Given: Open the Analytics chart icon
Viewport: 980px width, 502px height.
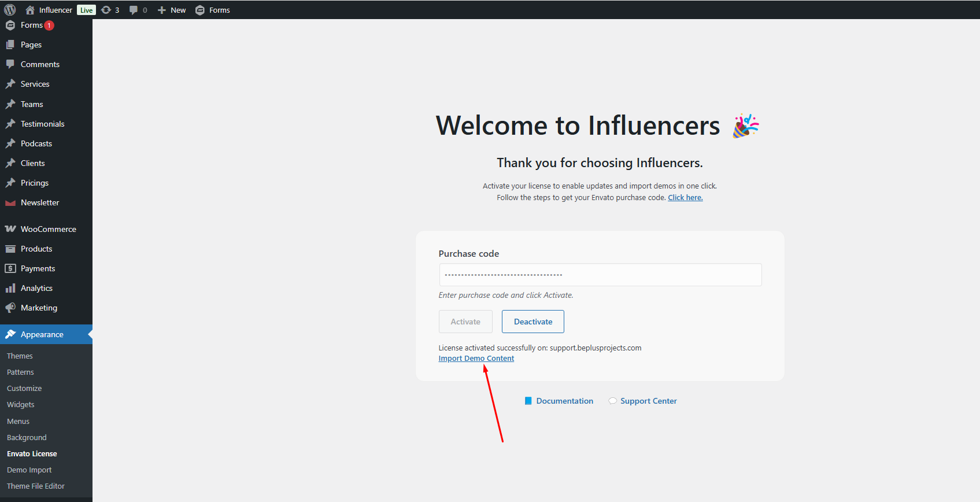Looking at the screenshot, I should coord(10,287).
